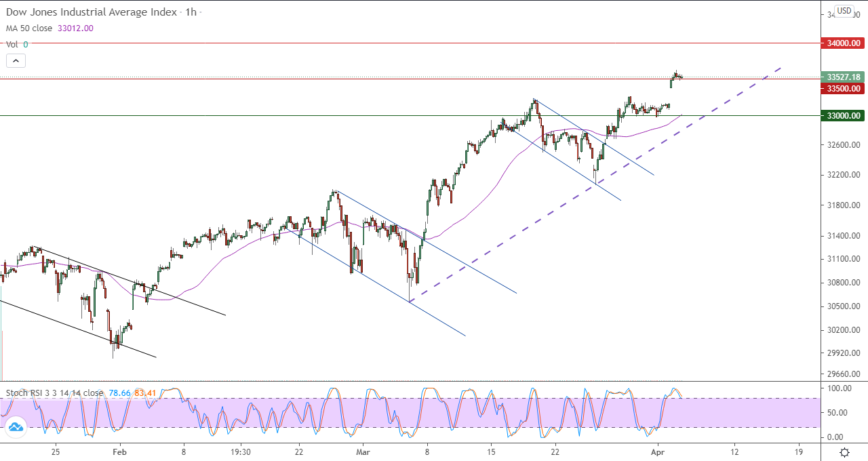Click the 33500.00 red price label

(843, 88)
